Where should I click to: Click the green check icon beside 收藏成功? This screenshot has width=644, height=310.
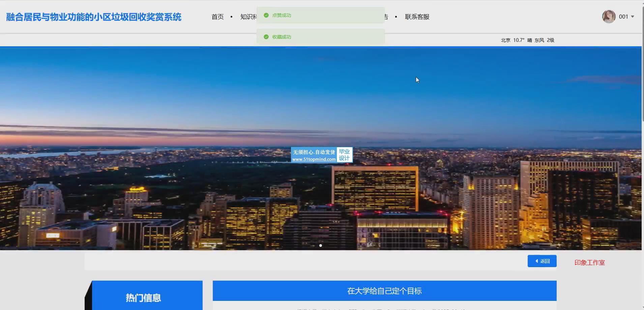pos(266,37)
